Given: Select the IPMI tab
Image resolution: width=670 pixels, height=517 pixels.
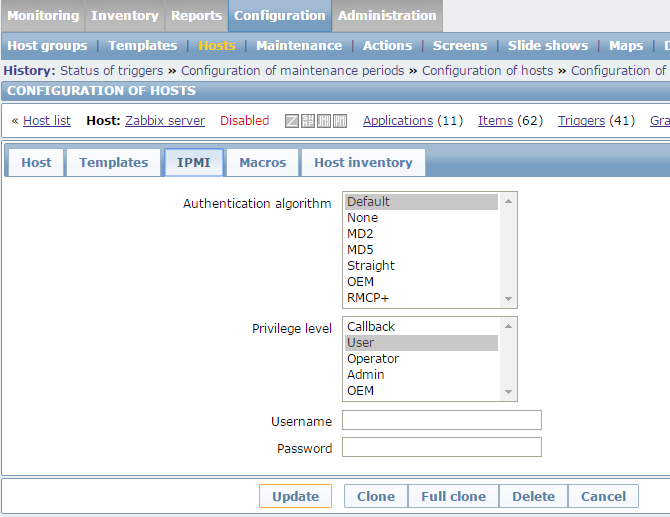Looking at the screenshot, I should click(194, 162).
